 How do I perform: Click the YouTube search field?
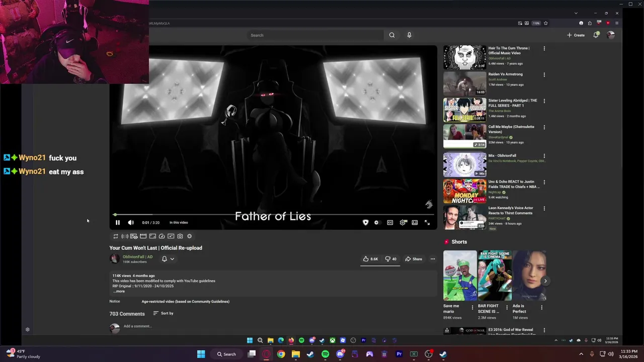tap(315, 35)
